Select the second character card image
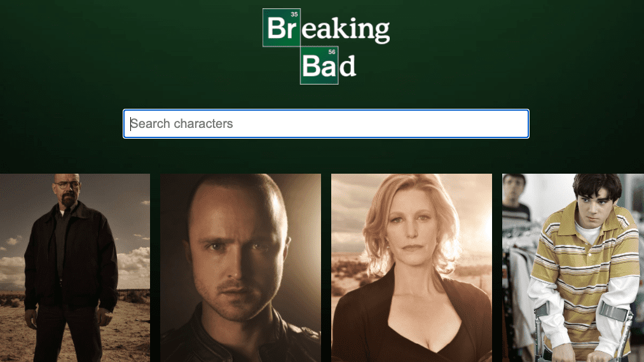644x362 pixels. 241,268
